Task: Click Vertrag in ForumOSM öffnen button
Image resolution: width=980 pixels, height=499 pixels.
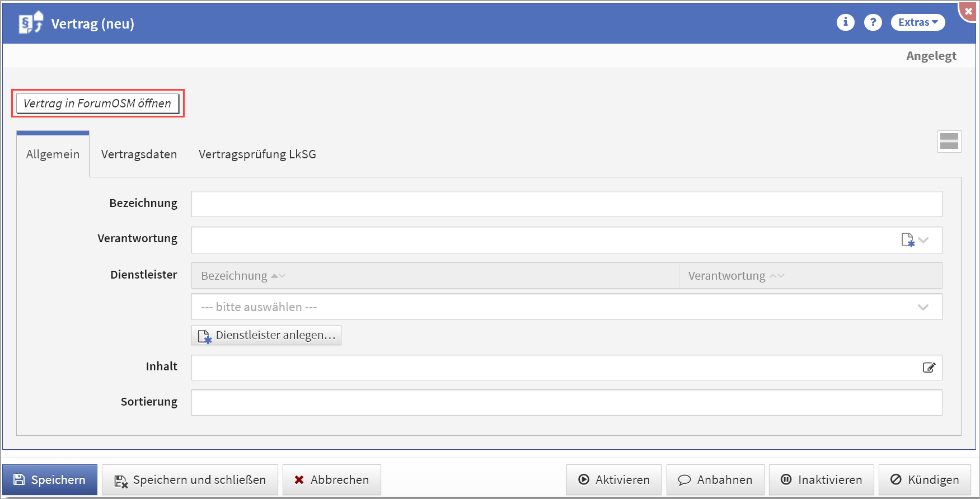Action: [x=97, y=103]
